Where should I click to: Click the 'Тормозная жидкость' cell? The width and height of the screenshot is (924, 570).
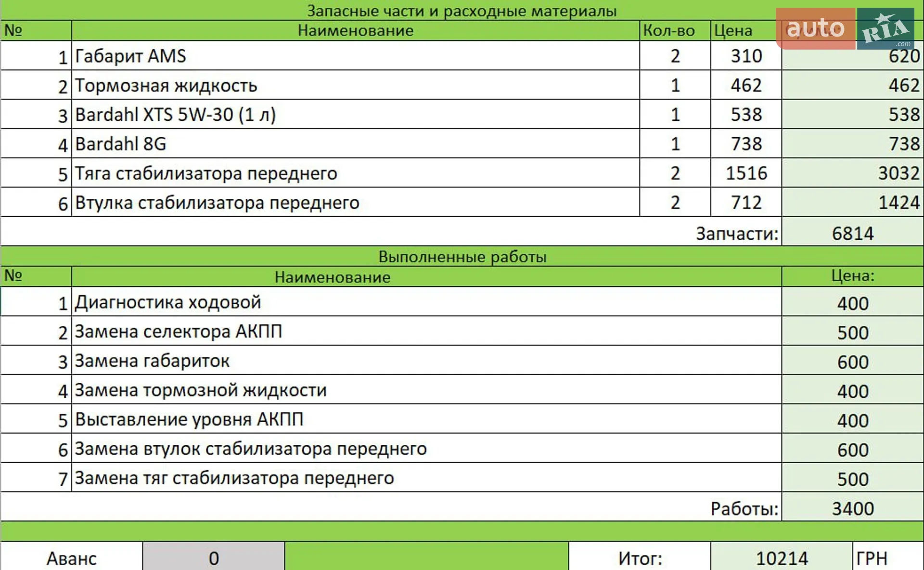356,85
